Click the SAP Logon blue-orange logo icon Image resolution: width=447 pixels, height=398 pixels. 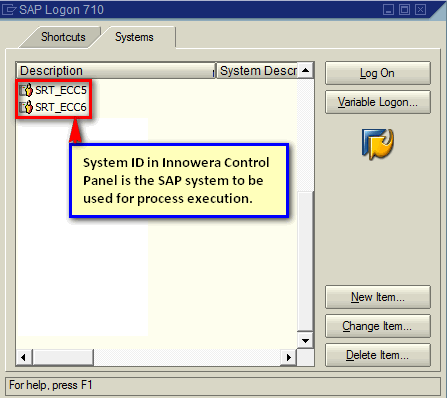[378, 144]
